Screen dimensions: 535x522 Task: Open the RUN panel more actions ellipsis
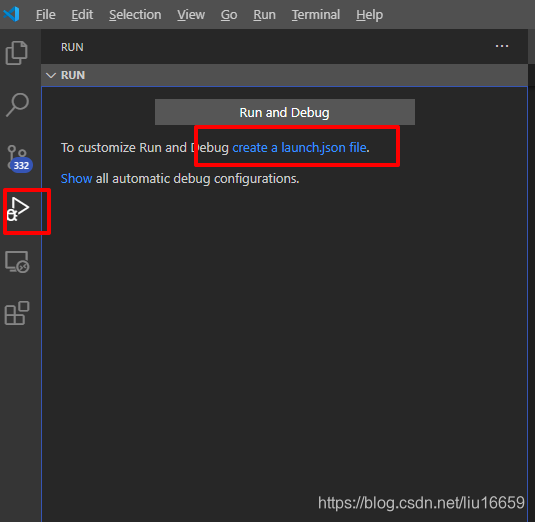[x=502, y=46]
